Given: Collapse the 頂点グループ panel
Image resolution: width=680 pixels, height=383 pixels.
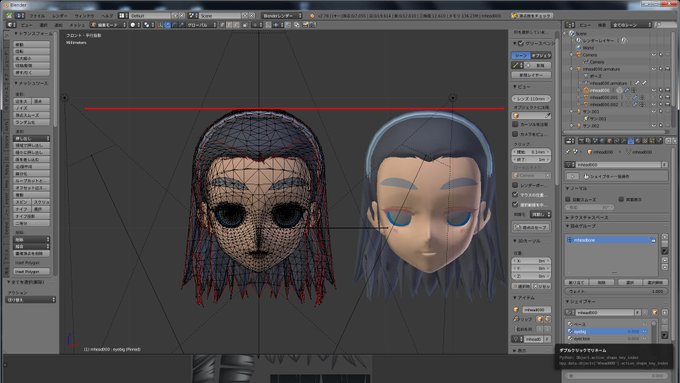Looking at the screenshot, I should [581, 226].
